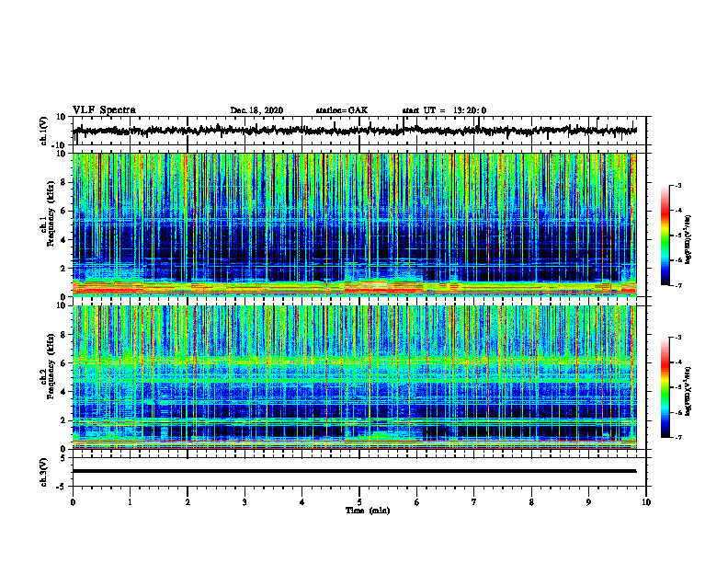Click the "10" label on the time axis
Image resolution: width=728 pixels, height=563 pixels.
tap(646, 502)
